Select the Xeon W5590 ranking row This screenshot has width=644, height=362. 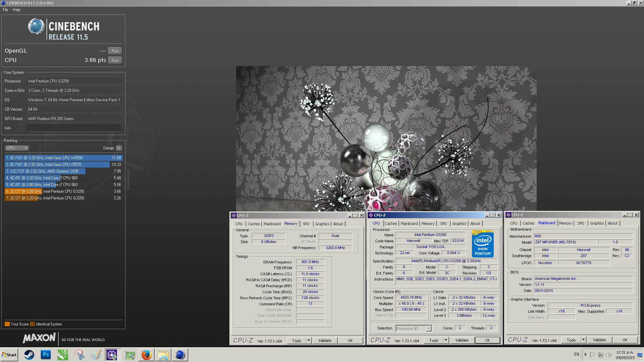tap(63, 158)
